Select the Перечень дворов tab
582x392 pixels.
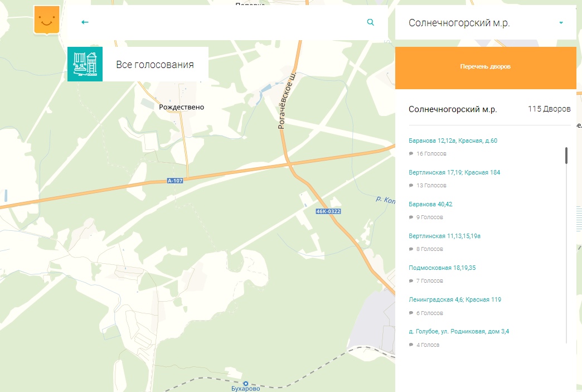(485, 67)
